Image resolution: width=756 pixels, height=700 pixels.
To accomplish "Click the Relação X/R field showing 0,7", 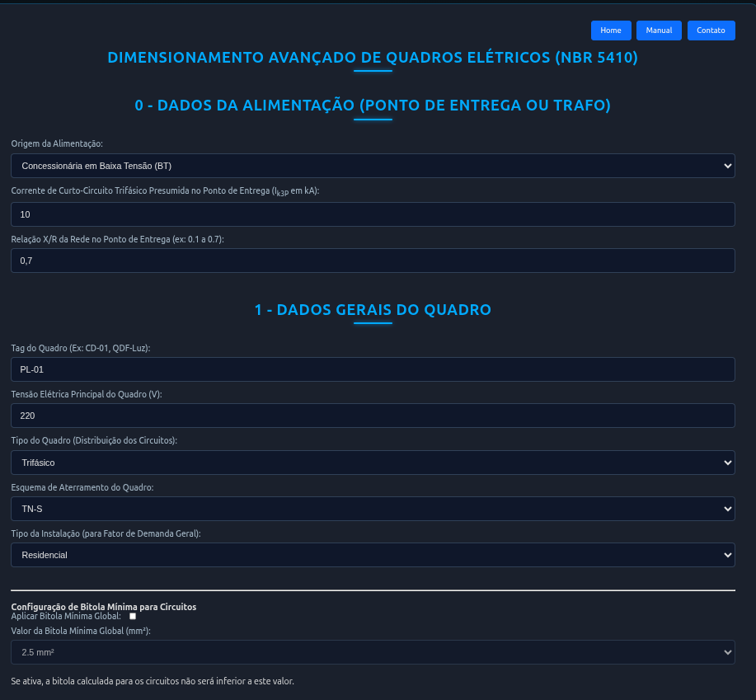I will (x=373, y=260).
